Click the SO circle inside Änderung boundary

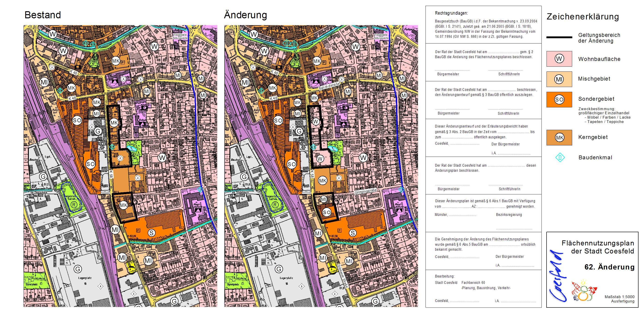326,212
